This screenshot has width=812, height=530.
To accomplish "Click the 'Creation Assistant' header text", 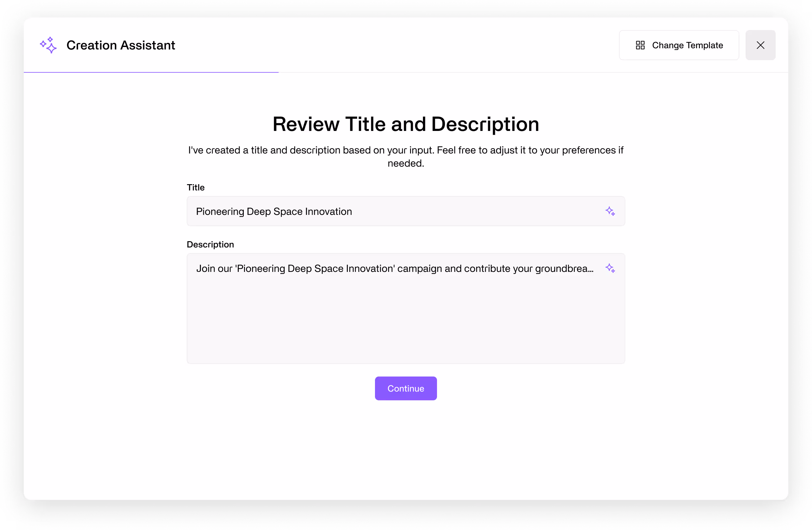I will (120, 45).
